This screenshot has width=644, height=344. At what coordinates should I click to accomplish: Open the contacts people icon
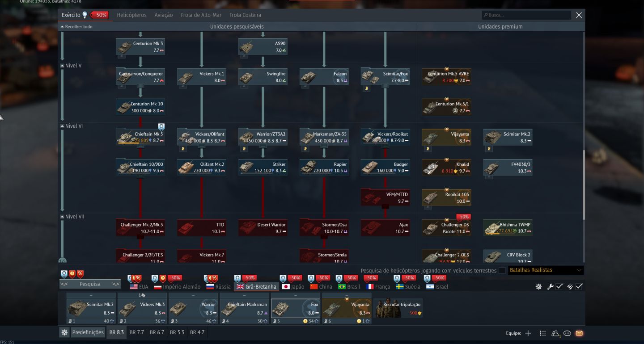coord(555,333)
